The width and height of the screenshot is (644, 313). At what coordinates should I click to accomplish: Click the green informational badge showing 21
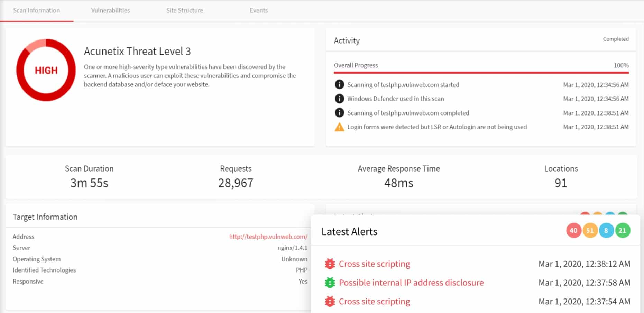[x=623, y=231]
